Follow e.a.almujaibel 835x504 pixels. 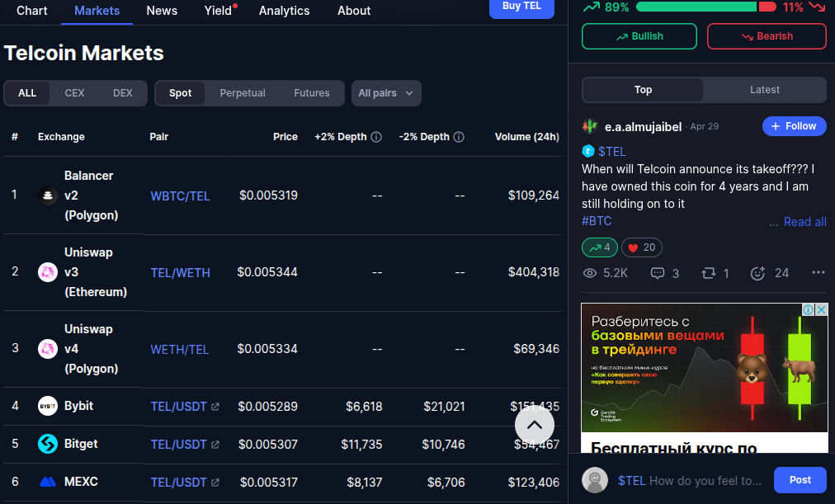click(x=794, y=126)
